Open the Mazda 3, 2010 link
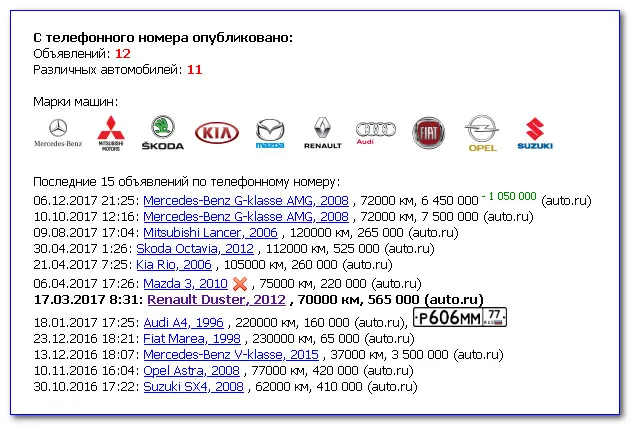 (185, 284)
